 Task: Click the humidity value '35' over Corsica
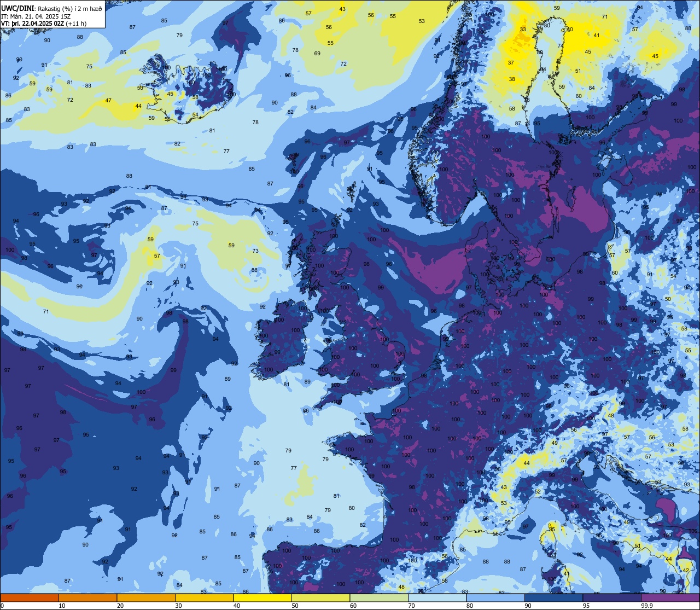pos(552,530)
